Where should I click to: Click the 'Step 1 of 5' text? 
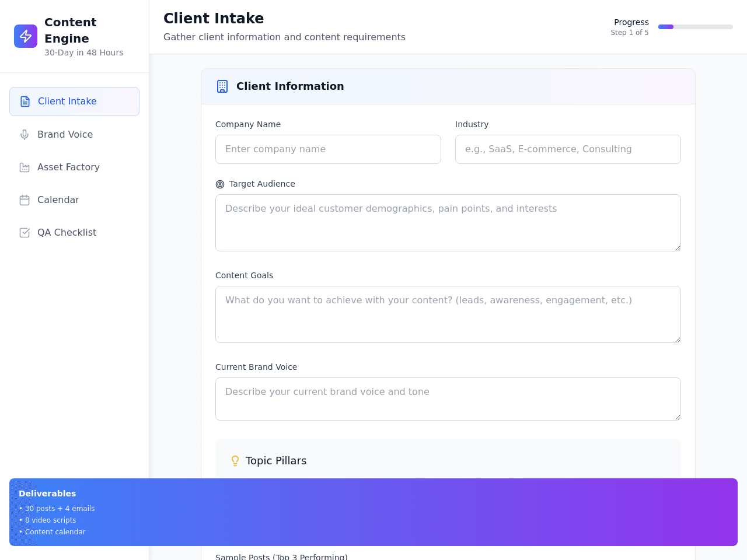tap(630, 33)
